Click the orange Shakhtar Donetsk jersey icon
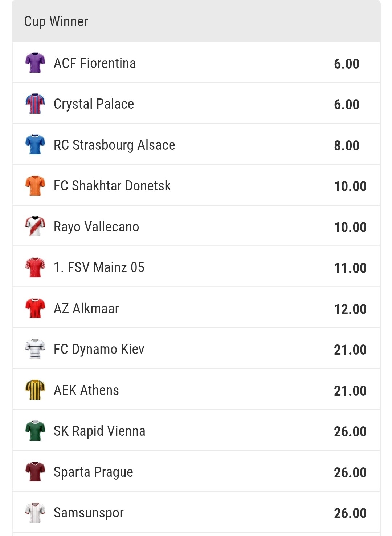Image resolution: width=392 pixels, height=536 pixels. (x=35, y=186)
